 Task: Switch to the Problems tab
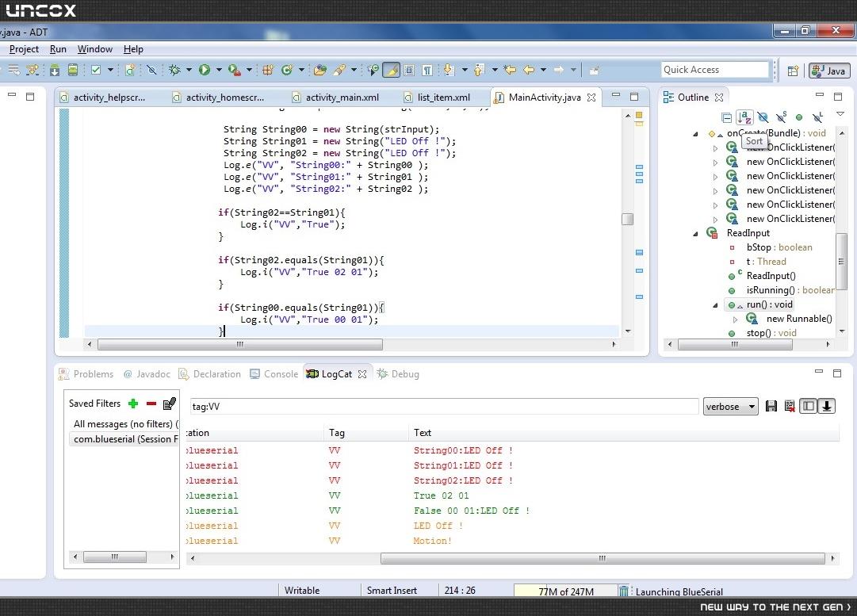tap(86, 374)
